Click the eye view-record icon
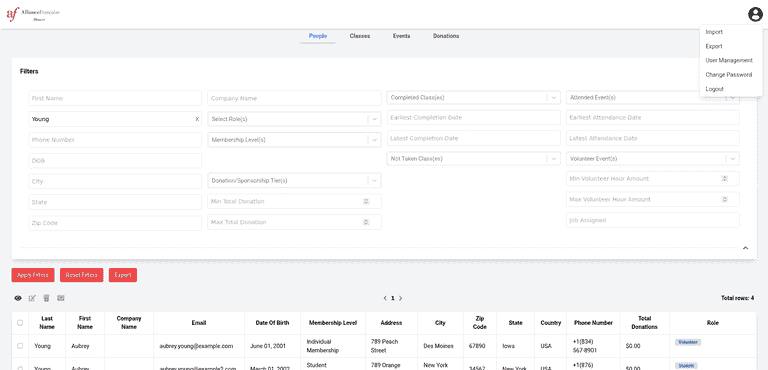The width and height of the screenshot is (768, 370). coord(18,298)
